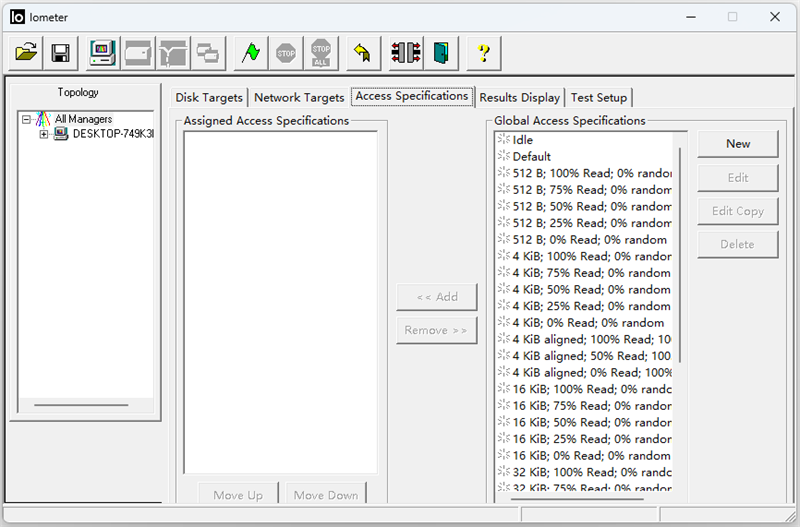Click the Iometer application logo in title bar
This screenshot has width=800, height=527.
(17, 17)
